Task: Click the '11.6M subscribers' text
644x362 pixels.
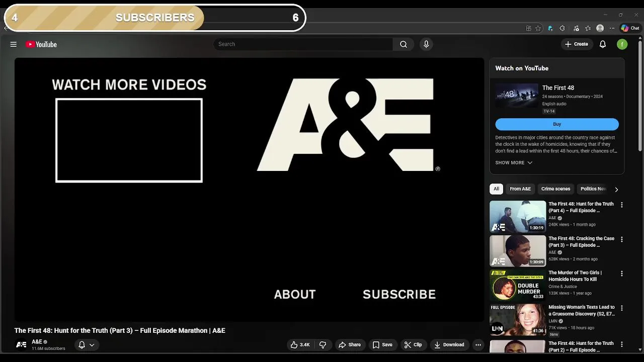Action: click(48, 348)
